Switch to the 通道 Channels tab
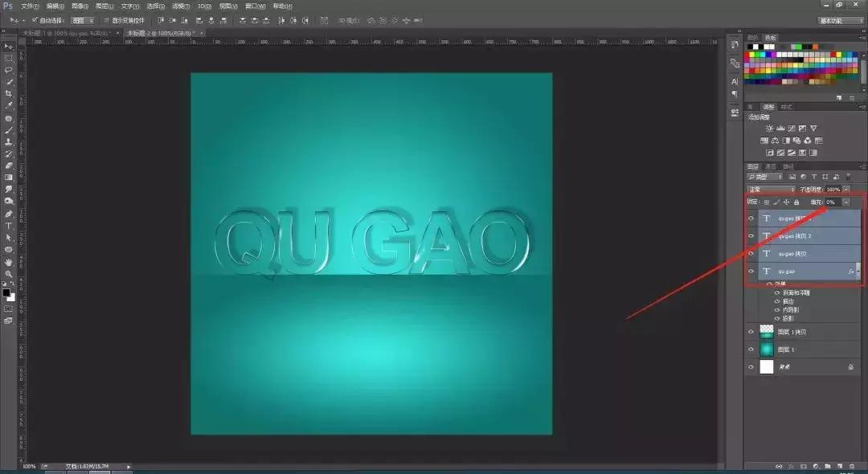Screen dimensions: 868x474 pos(771,166)
